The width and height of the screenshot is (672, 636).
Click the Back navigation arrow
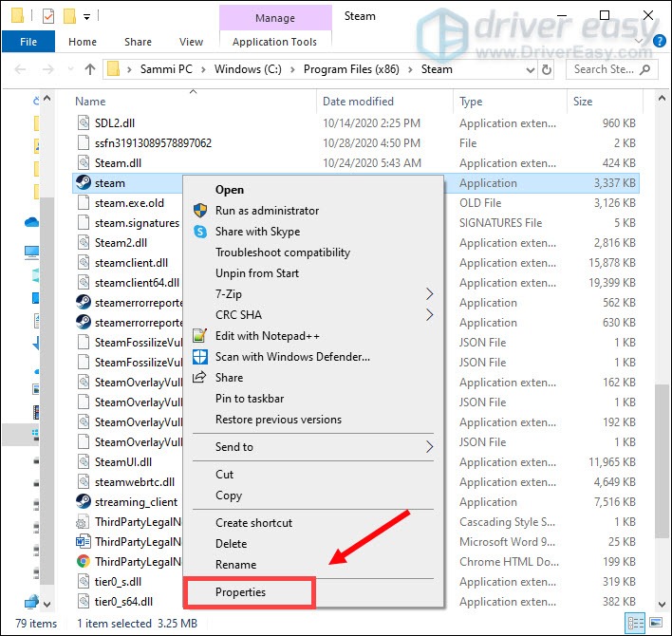click(x=20, y=69)
